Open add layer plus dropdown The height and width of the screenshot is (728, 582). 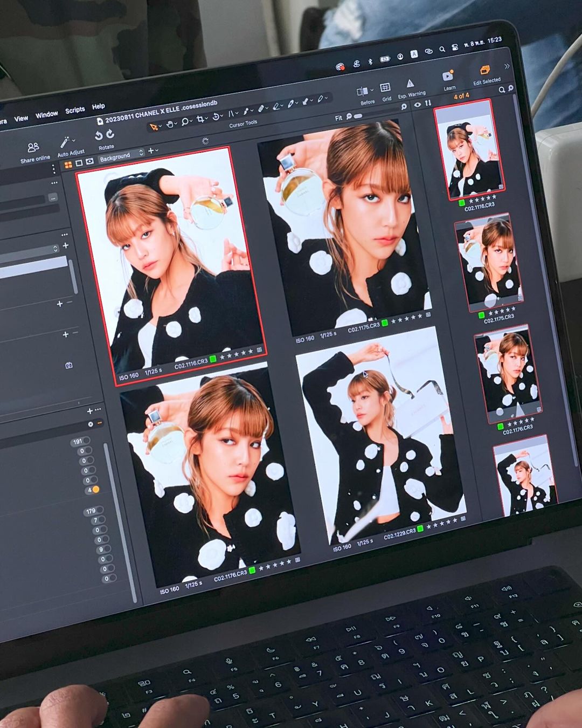coord(153,150)
